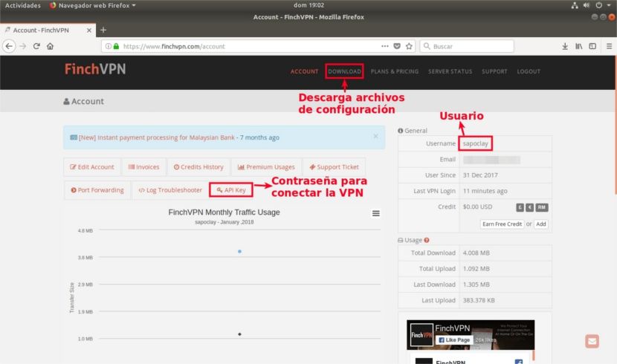
Task: Open the DOWNLOAD navigation item
Action: 344,71
